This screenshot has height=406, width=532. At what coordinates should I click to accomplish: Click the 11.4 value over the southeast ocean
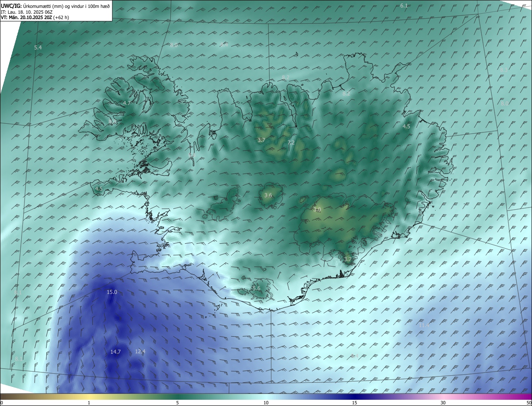[x=424, y=325]
